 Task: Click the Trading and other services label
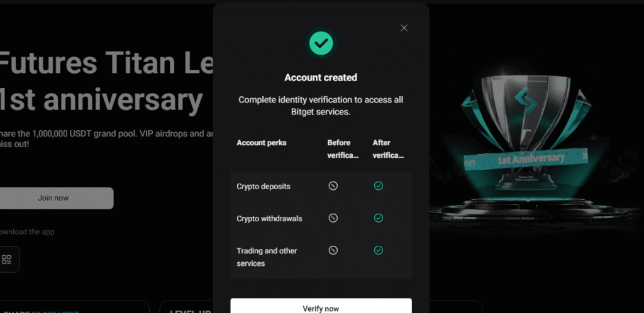pyautogui.click(x=267, y=257)
